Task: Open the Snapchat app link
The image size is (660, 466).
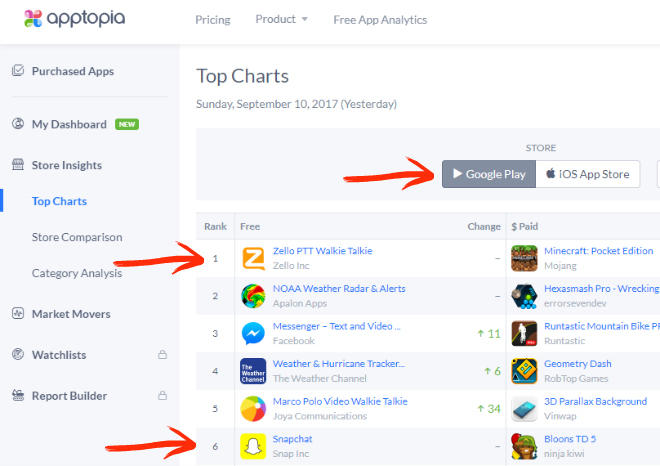Action: (x=292, y=439)
